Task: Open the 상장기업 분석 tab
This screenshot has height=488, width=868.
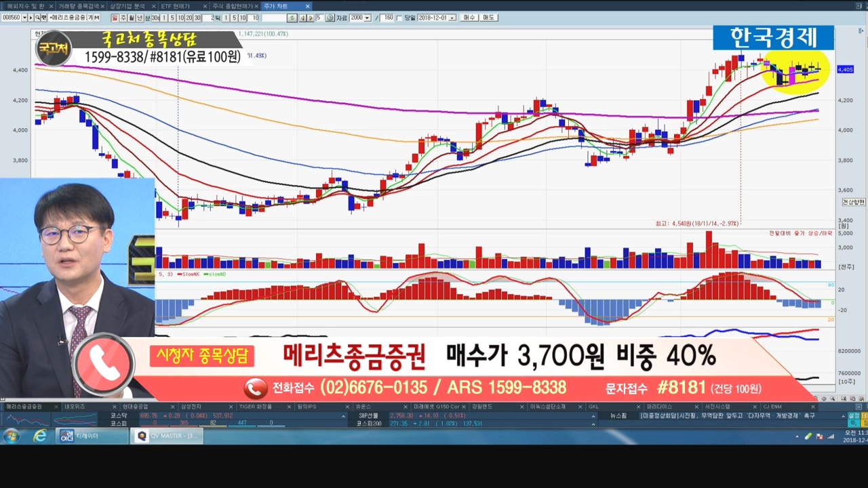Action: tap(127, 6)
